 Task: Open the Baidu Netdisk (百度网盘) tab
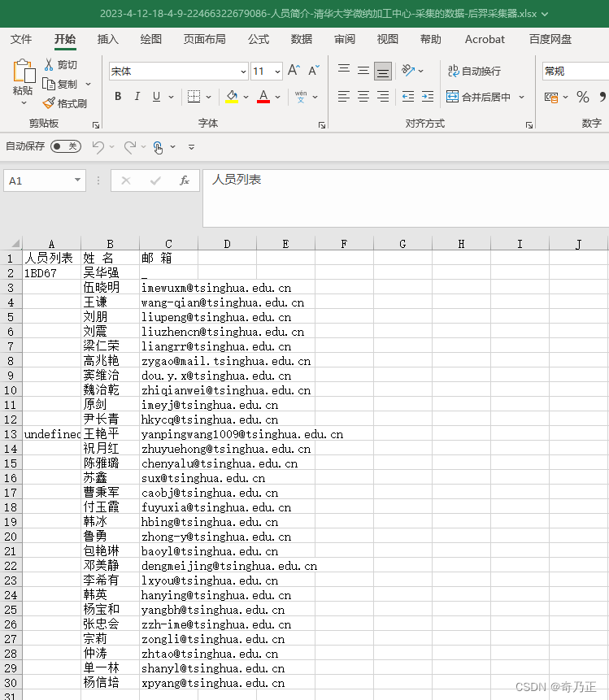click(x=550, y=39)
